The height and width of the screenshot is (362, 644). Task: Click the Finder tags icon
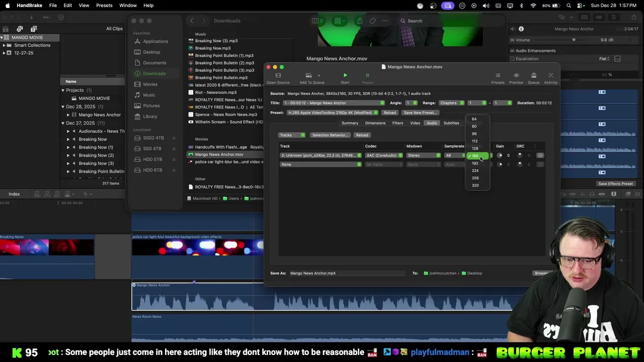pyautogui.click(x=372, y=21)
